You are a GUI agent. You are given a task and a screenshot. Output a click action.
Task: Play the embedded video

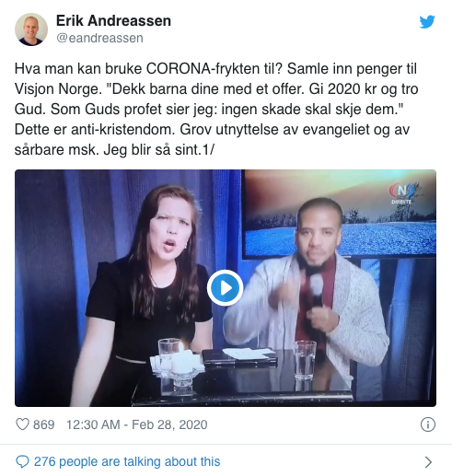(225, 288)
